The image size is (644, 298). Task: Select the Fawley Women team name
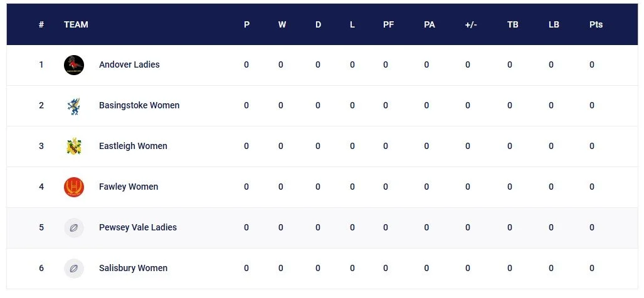[129, 187]
